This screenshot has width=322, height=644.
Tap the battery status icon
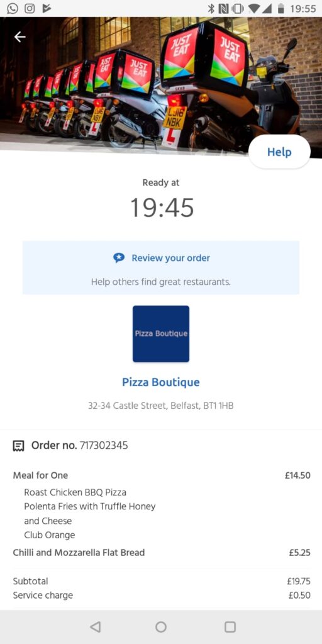coord(281,8)
